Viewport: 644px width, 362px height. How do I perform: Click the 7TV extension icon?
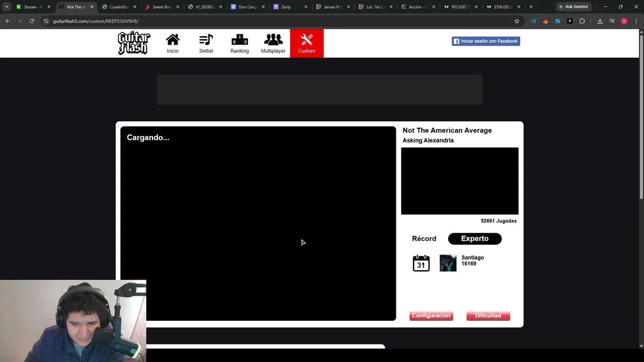click(557, 21)
